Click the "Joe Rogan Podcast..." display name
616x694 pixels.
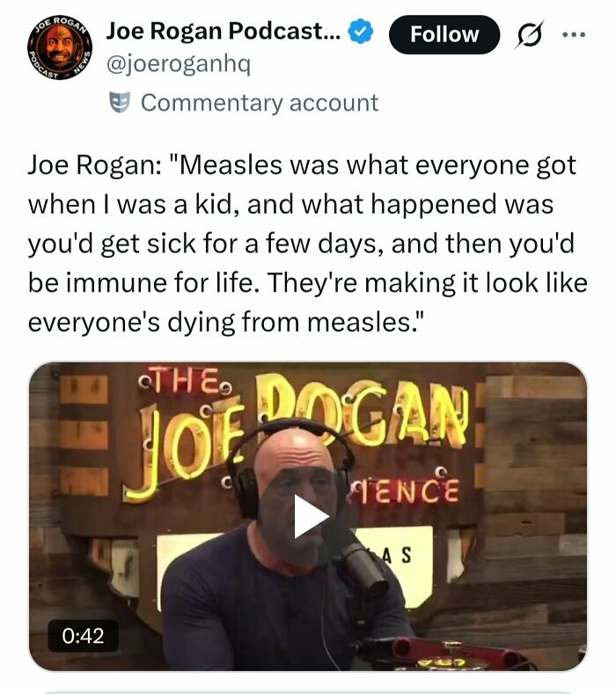[225, 33]
